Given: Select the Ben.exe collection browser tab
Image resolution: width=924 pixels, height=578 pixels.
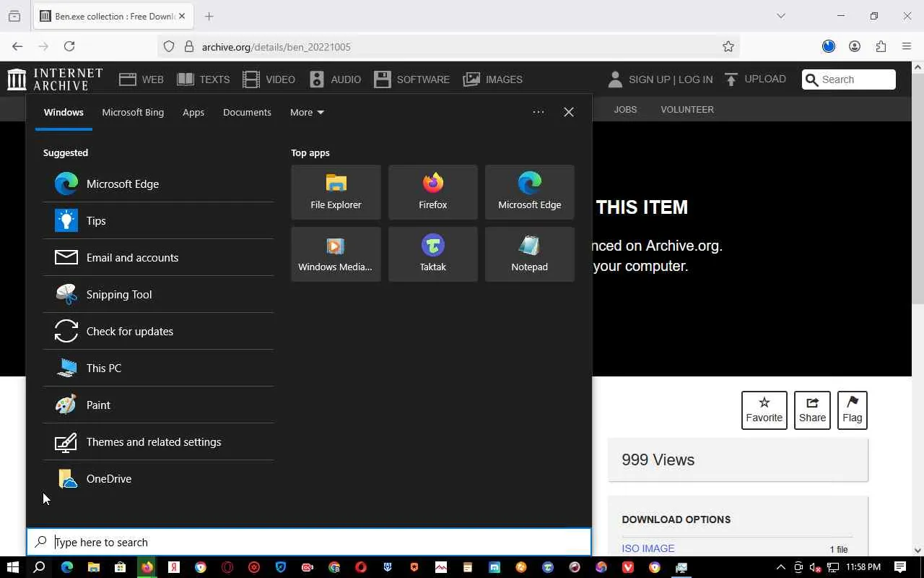Looking at the screenshot, I should point(113,16).
